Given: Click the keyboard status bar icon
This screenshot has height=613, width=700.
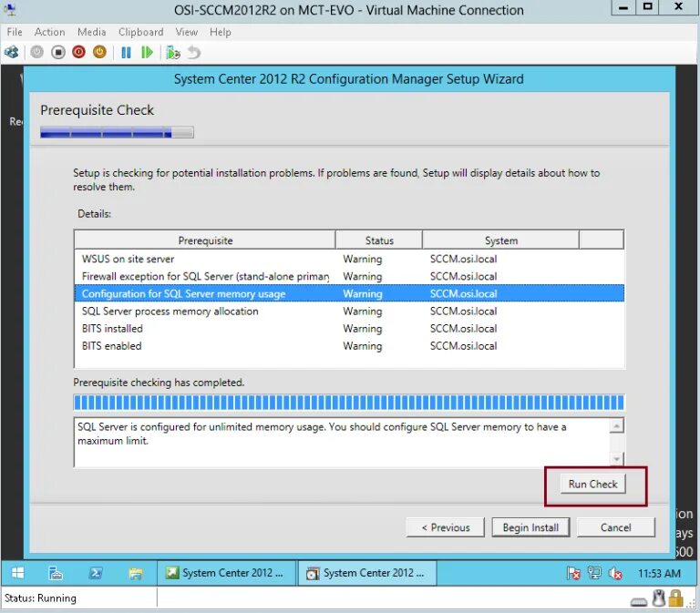Looking at the screenshot, I should [639, 602].
